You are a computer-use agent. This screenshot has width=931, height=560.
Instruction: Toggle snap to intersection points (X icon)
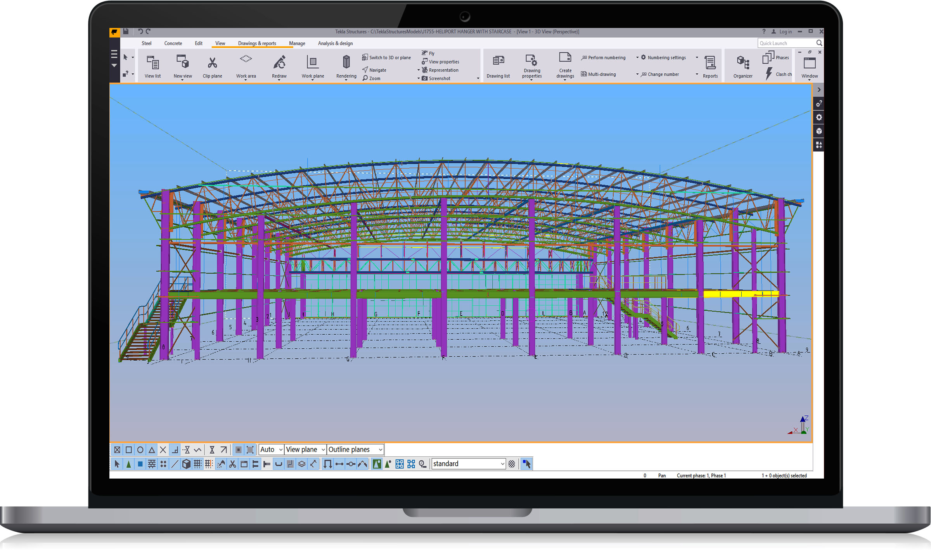[x=163, y=450]
